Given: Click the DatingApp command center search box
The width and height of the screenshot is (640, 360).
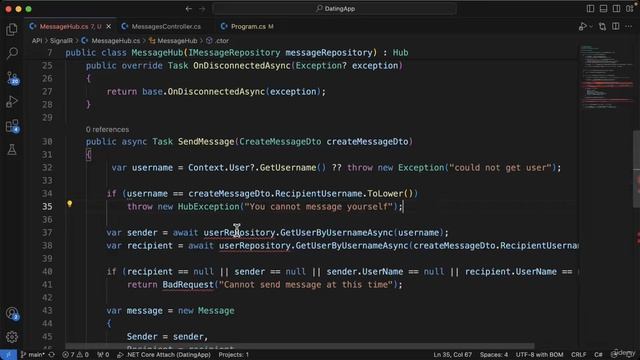Looking at the screenshot, I should 335,9.
